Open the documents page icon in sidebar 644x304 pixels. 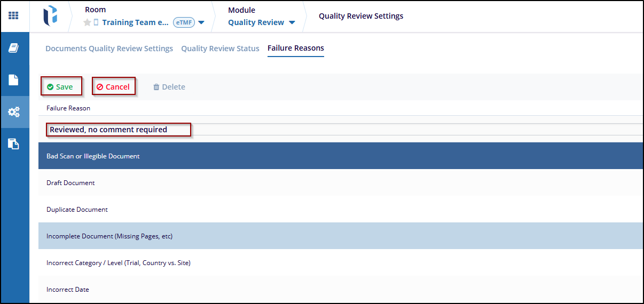14,80
